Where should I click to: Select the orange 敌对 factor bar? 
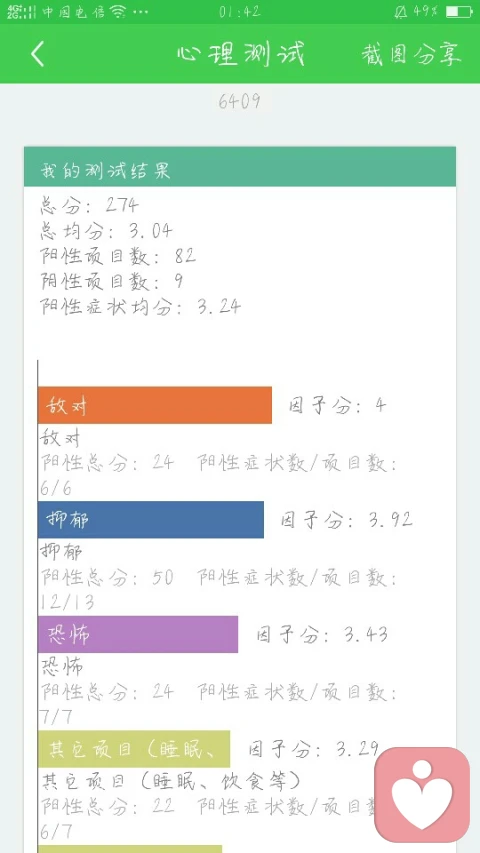pos(155,405)
